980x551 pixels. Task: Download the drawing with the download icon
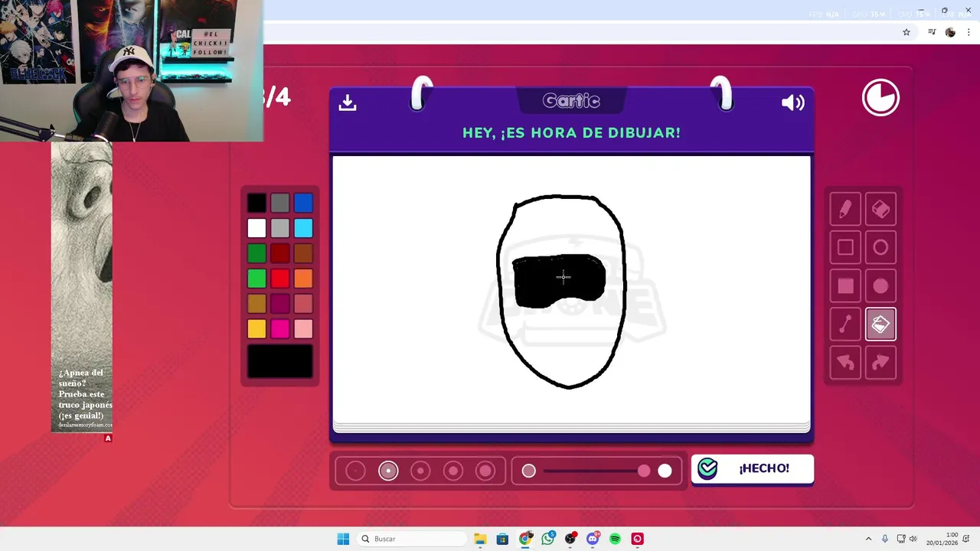[x=348, y=103]
